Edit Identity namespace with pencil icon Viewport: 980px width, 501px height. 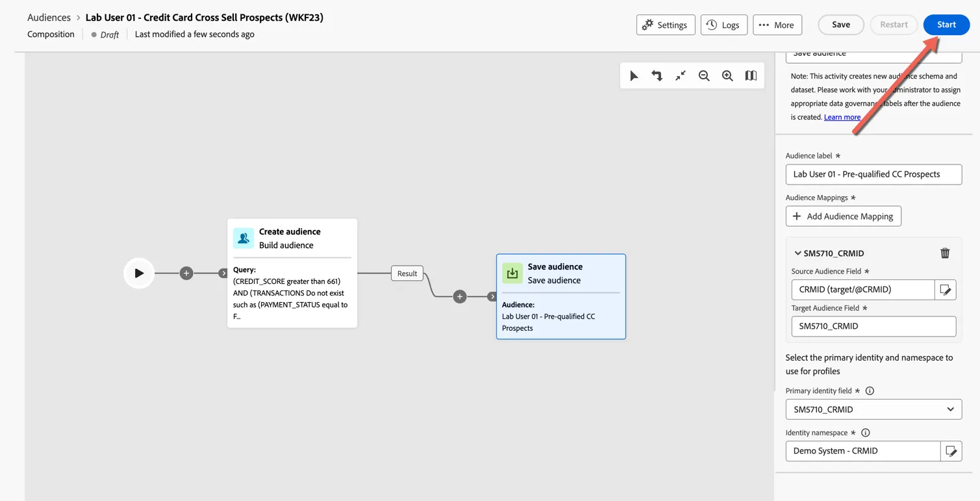(951, 451)
